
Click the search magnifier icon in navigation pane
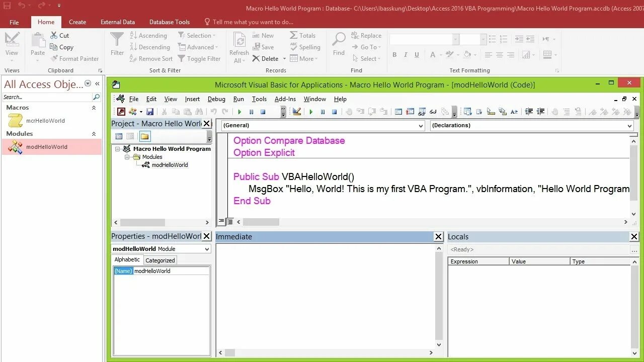[x=96, y=97]
